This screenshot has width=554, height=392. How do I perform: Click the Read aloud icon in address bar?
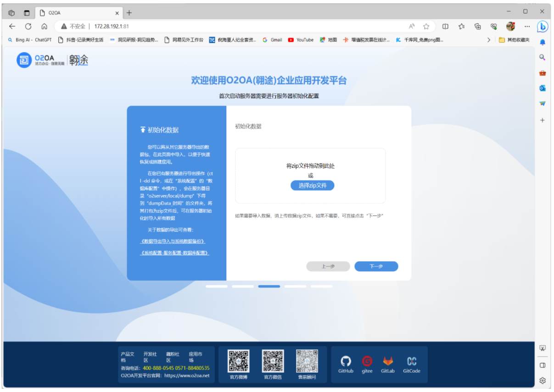[x=412, y=26]
